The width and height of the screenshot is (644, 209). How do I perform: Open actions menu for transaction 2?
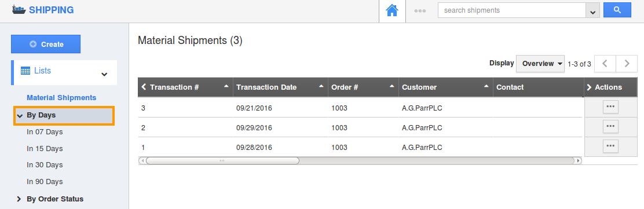click(610, 126)
